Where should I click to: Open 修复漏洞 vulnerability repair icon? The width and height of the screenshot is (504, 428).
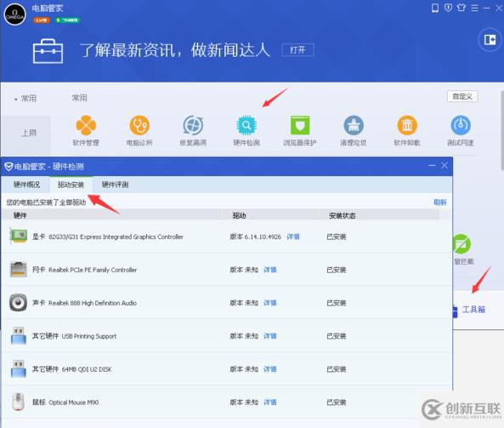click(x=193, y=125)
